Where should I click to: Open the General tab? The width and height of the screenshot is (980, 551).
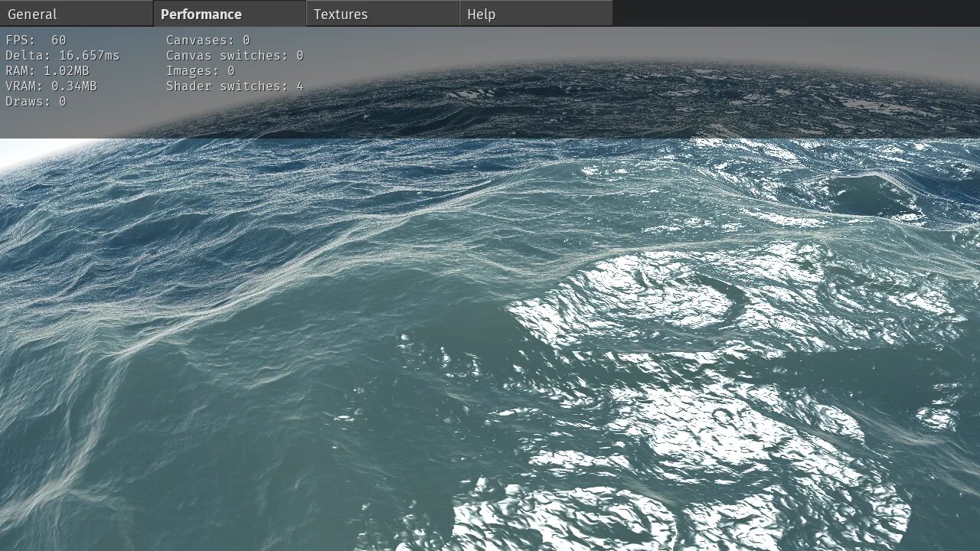pos(77,14)
